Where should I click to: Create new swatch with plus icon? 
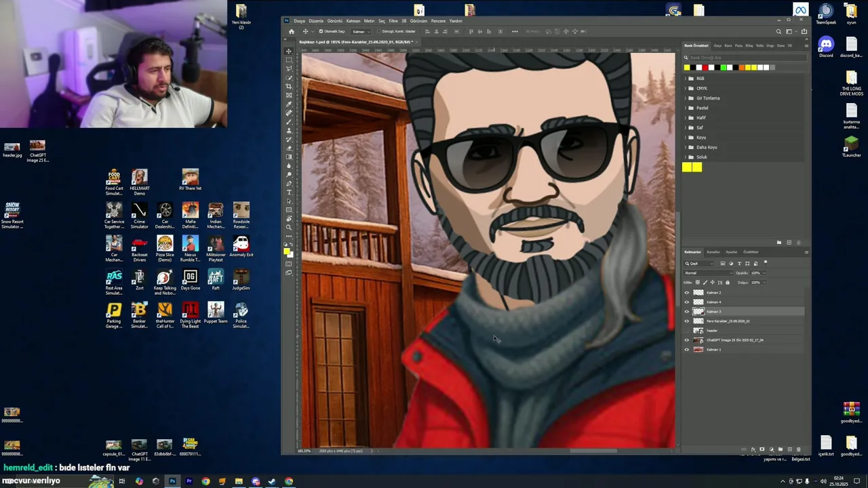point(789,243)
